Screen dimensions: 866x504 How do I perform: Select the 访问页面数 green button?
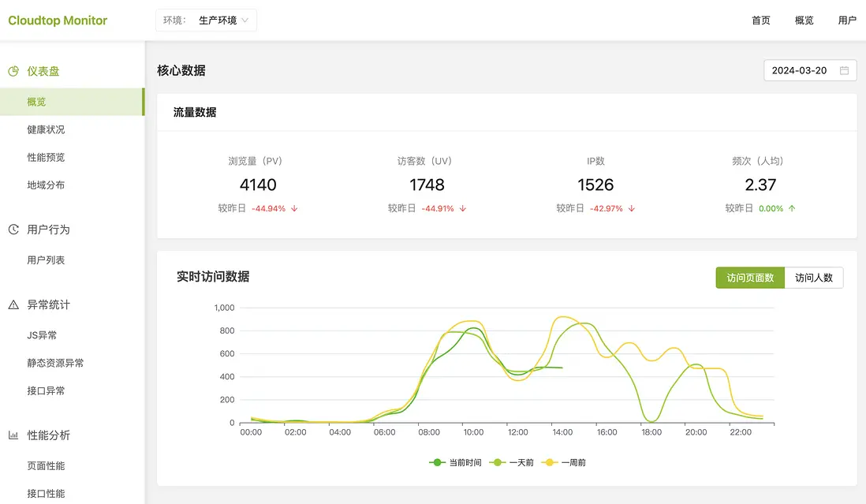(x=750, y=278)
